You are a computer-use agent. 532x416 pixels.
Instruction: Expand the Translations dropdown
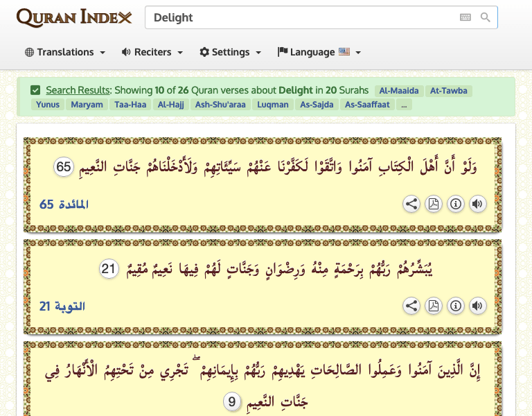(x=65, y=52)
